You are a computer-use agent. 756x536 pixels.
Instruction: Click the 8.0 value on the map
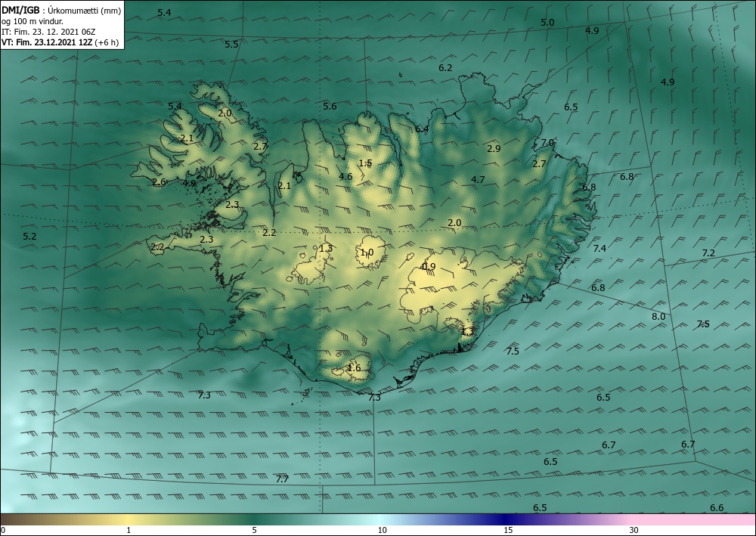point(658,317)
